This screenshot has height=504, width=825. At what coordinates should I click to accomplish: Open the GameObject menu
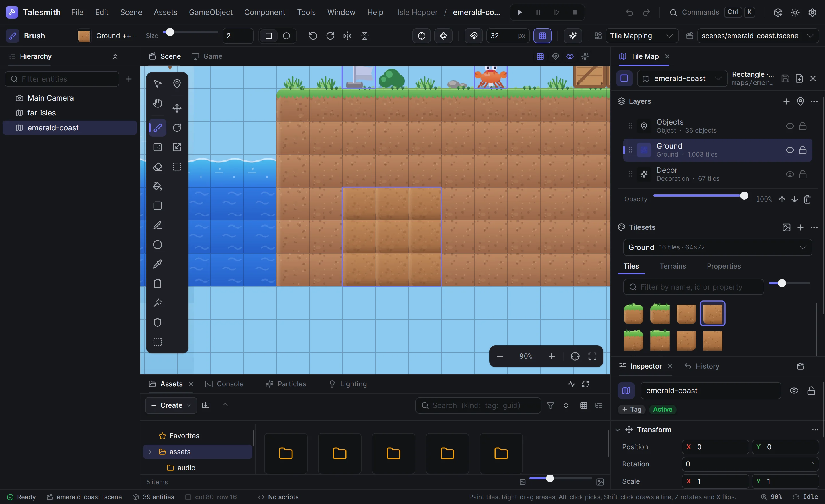[x=211, y=12]
